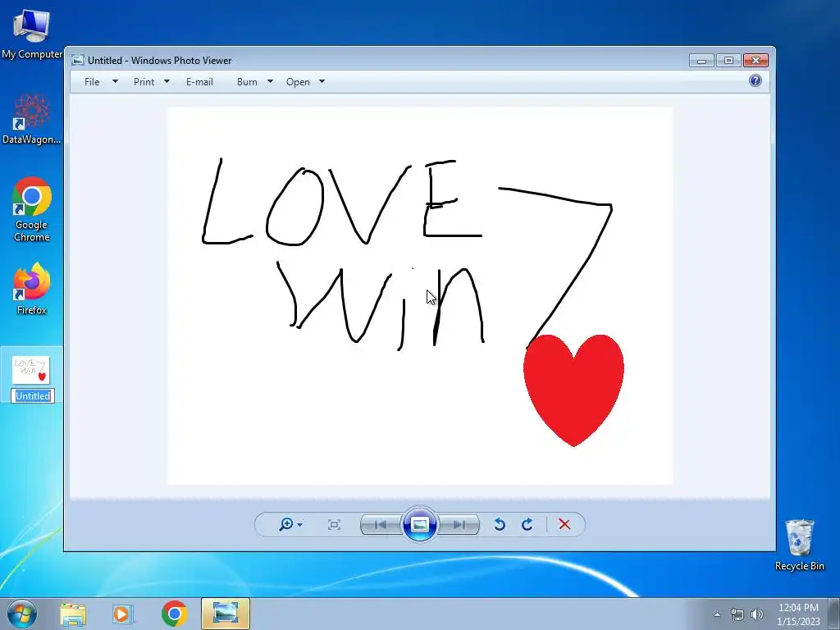The width and height of the screenshot is (840, 630).
Task: Click the Open menu
Action: [x=298, y=82]
